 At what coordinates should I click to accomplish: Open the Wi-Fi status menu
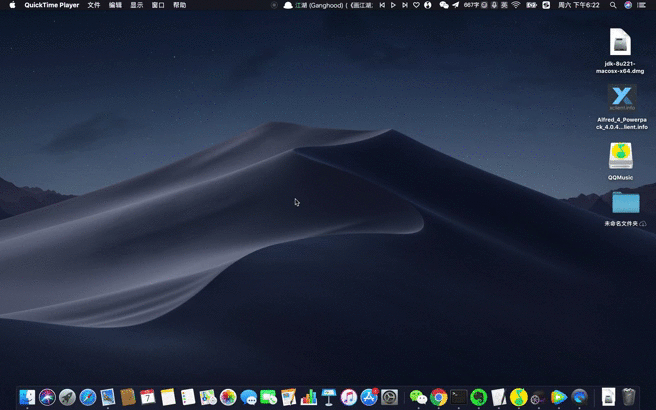(516, 5)
